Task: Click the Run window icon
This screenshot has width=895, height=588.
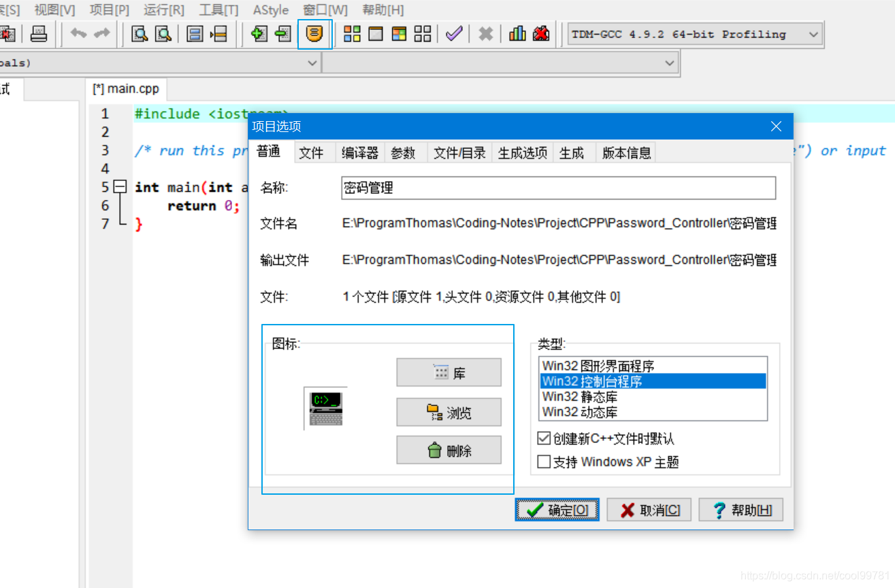Action: tap(376, 34)
